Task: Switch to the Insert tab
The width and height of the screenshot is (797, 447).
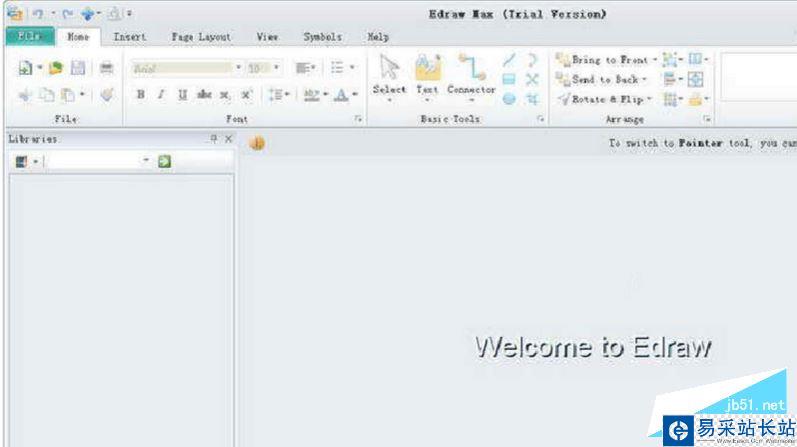Action: click(x=130, y=37)
